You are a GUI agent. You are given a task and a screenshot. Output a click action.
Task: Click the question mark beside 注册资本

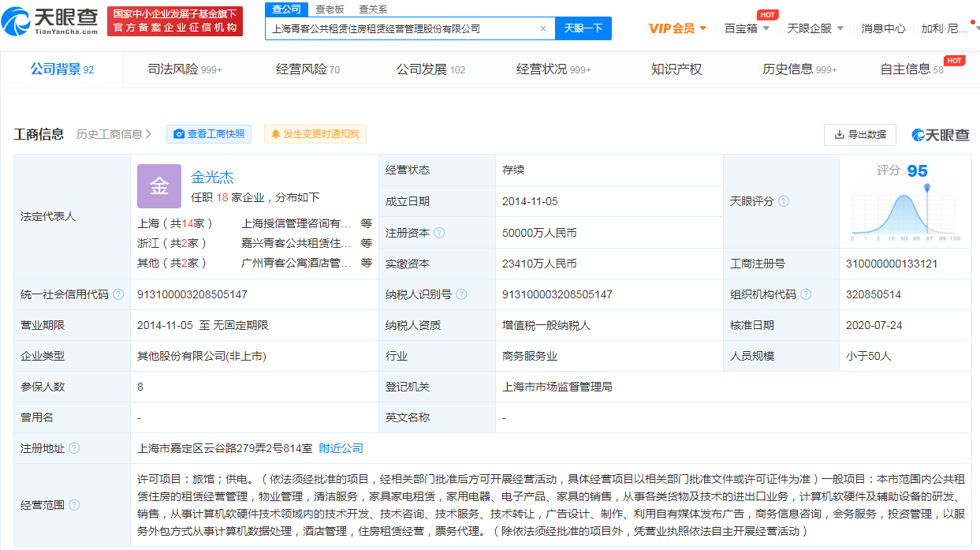coord(439,232)
